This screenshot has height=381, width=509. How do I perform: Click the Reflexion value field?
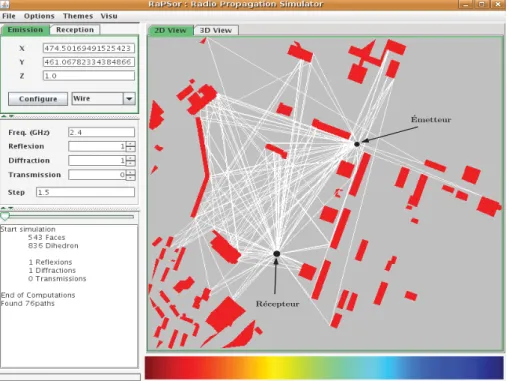point(97,146)
